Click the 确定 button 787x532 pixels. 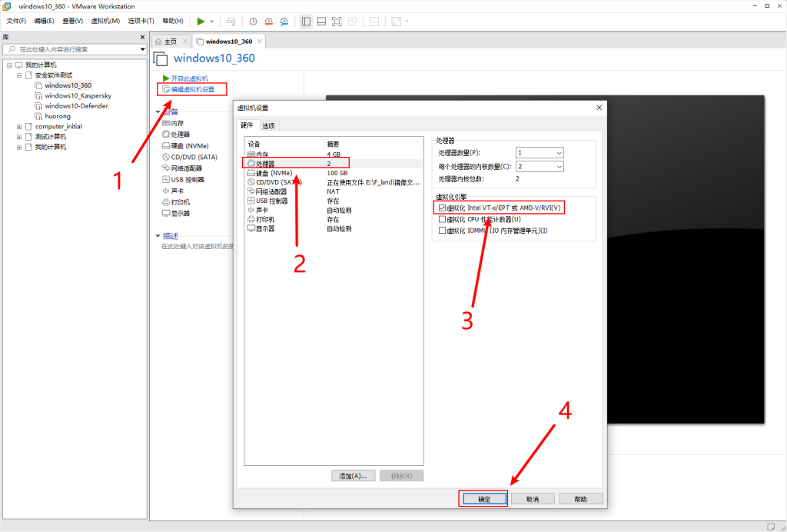coord(483,499)
